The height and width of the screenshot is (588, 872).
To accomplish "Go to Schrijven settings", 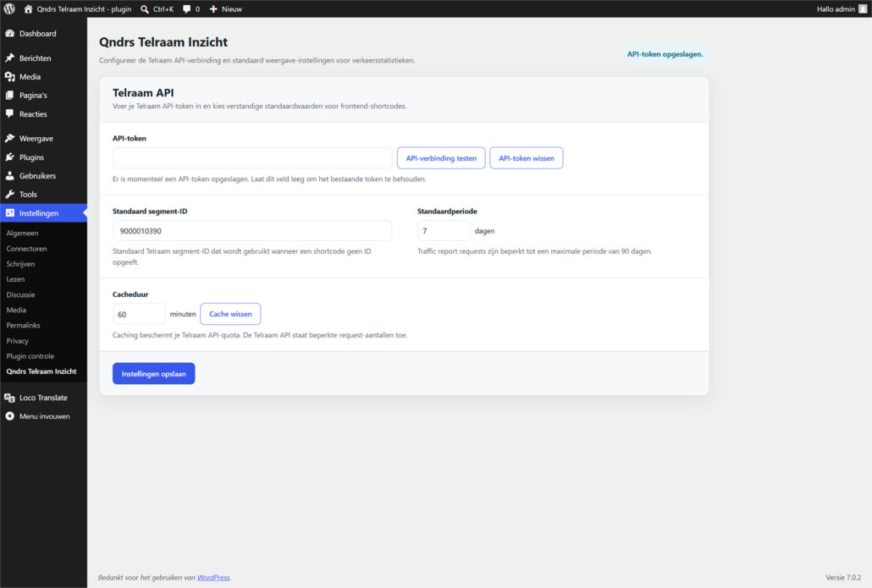I will tap(20, 264).
